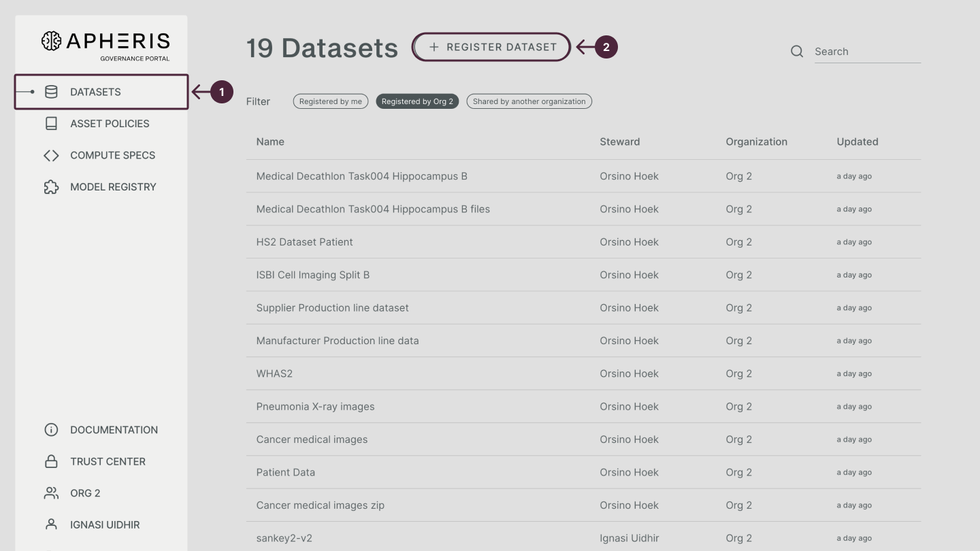
Task: Click the Documentation info icon
Action: [51, 429]
